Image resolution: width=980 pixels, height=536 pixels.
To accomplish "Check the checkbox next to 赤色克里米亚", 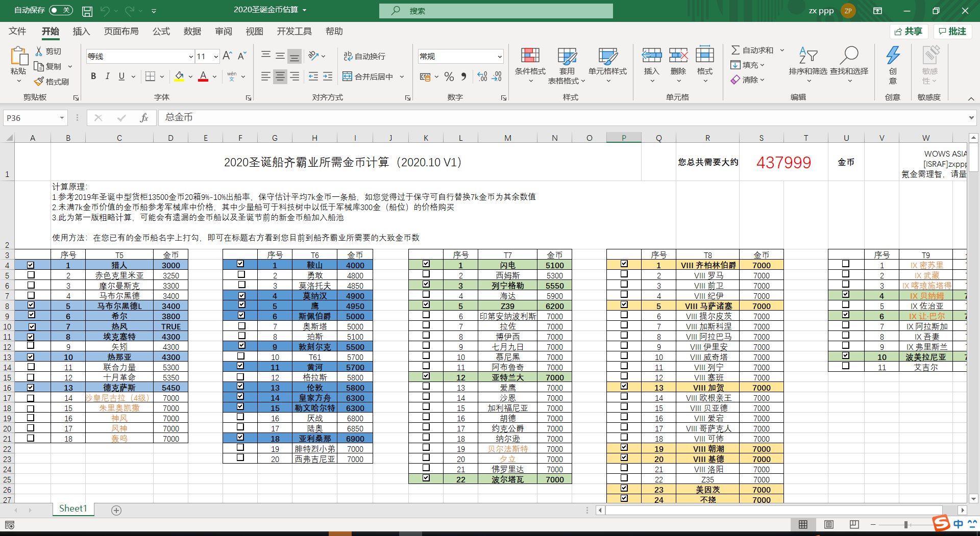I will 31,275.
